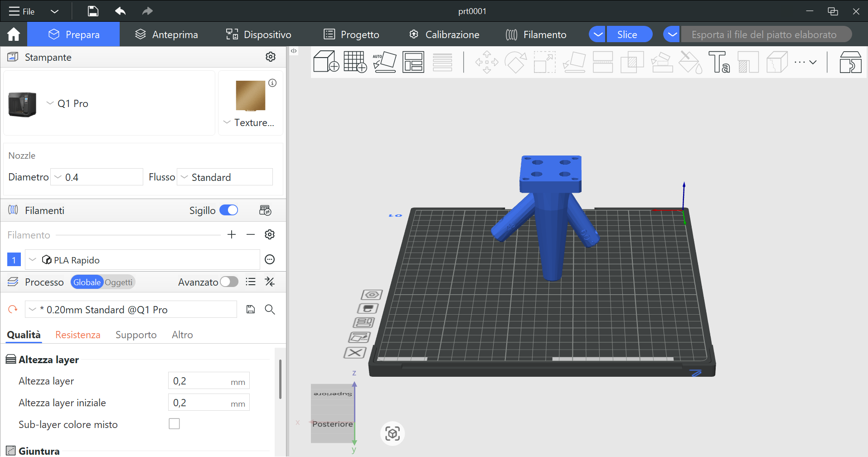The image size is (868, 457).
Task: Click the Add plate grid icon
Action: click(x=355, y=62)
